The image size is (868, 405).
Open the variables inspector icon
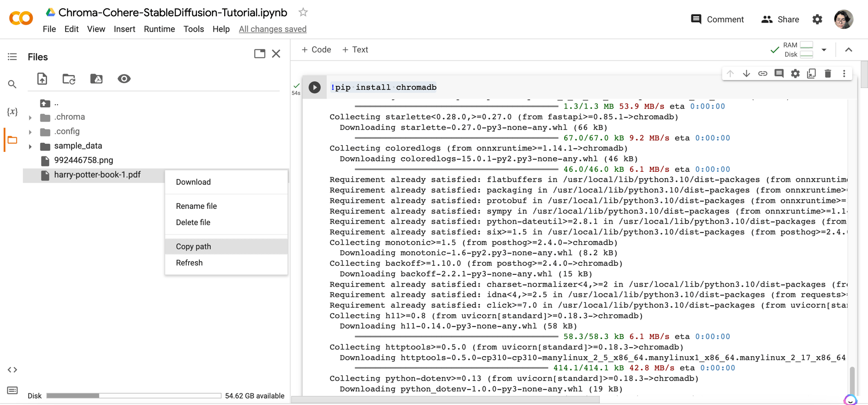point(12,112)
